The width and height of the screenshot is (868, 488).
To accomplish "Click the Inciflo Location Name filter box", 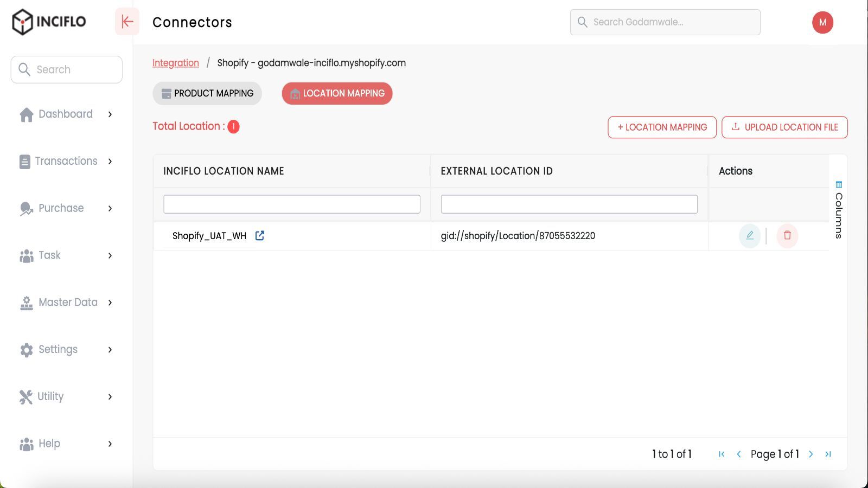I will coord(292,204).
